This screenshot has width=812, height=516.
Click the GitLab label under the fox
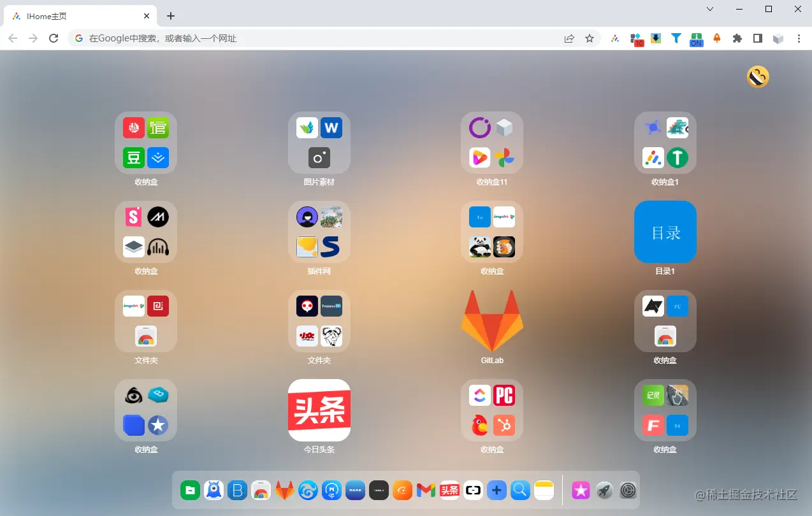pos(492,360)
